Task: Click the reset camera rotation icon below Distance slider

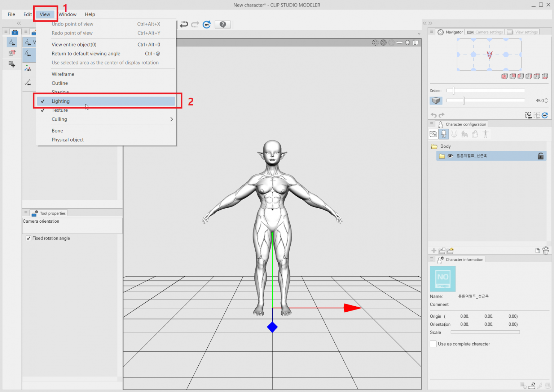Action: coord(545,115)
